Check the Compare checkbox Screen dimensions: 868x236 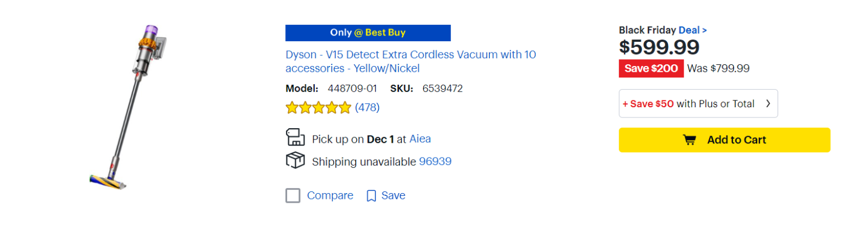pos(293,195)
